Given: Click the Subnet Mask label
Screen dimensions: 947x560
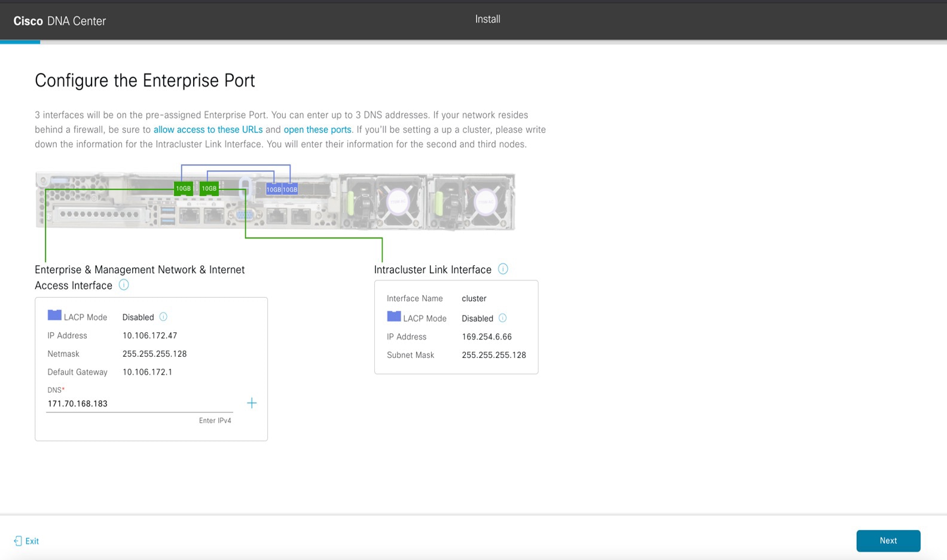Looking at the screenshot, I should click(x=411, y=355).
